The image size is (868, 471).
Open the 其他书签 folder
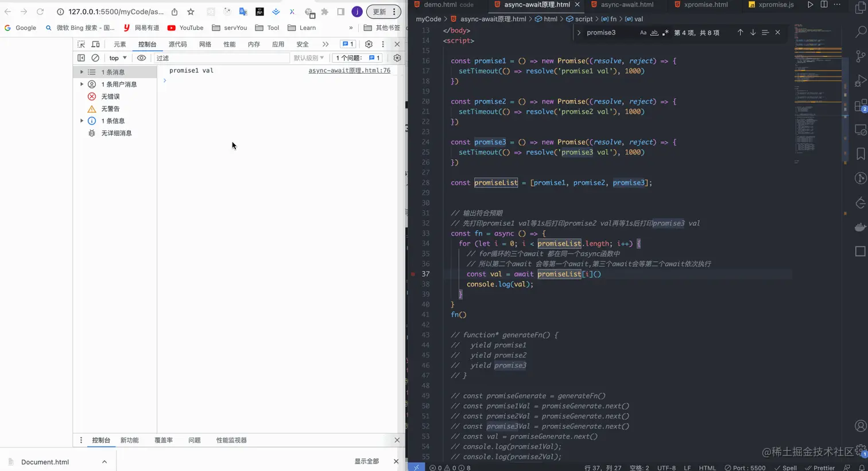coord(382,28)
